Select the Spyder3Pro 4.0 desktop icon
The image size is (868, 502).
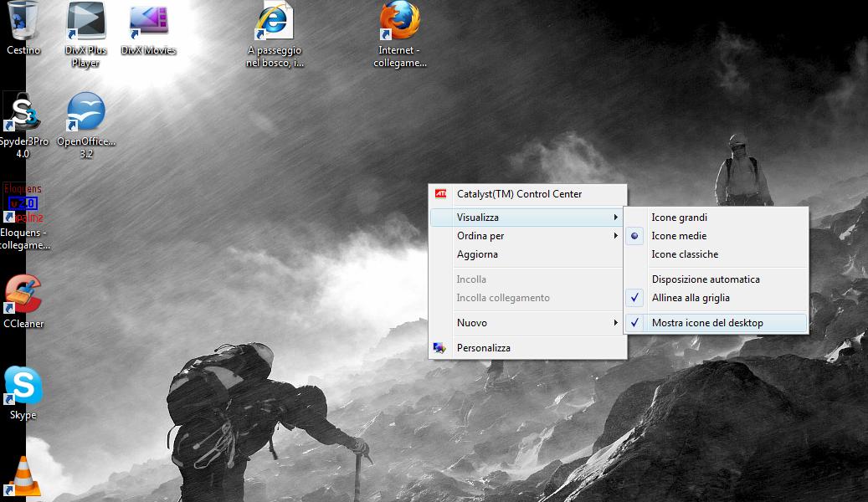pyautogui.click(x=22, y=115)
